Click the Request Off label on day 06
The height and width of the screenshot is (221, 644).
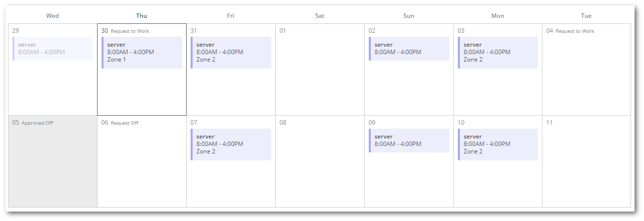124,123
